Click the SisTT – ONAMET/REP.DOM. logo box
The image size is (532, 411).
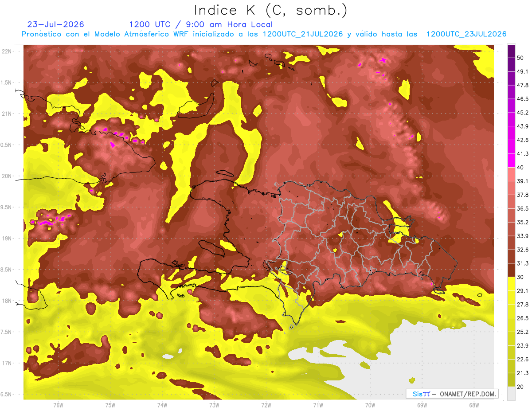tap(452, 394)
